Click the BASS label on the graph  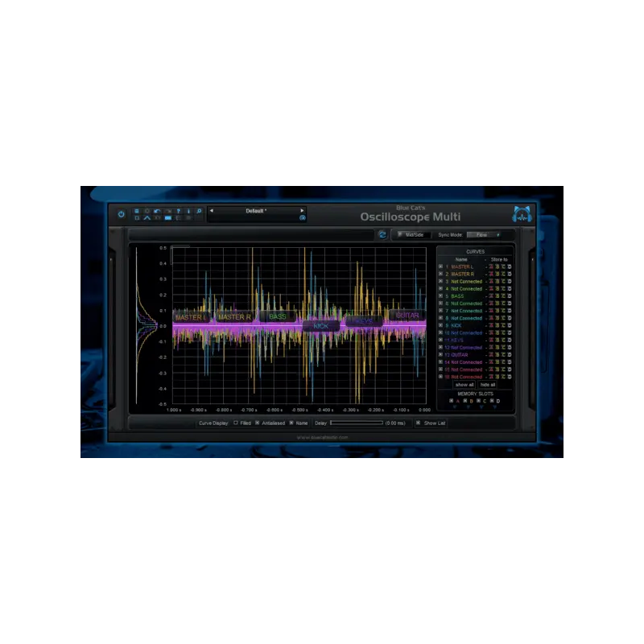pyautogui.click(x=278, y=316)
